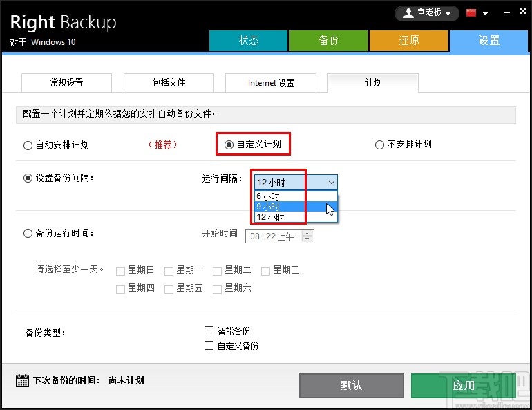The width and height of the screenshot is (532, 410).
Task: Open the 设置 tab
Action: click(489, 41)
